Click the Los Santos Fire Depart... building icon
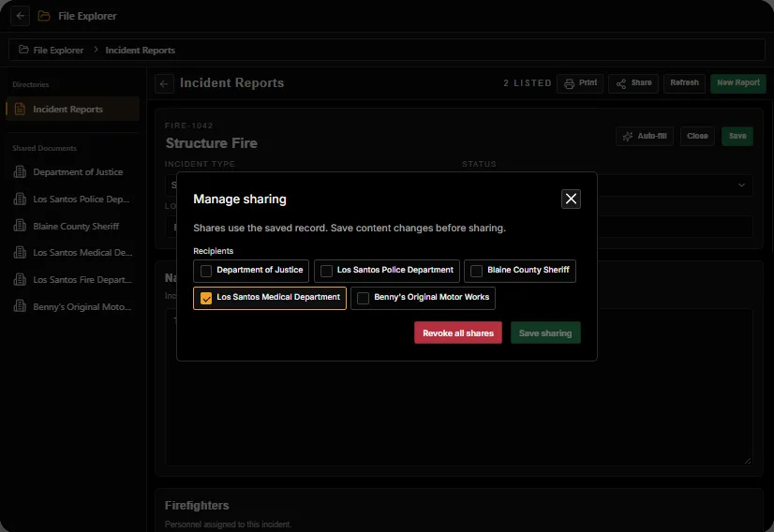The image size is (774, 532). tap(20, 280)
